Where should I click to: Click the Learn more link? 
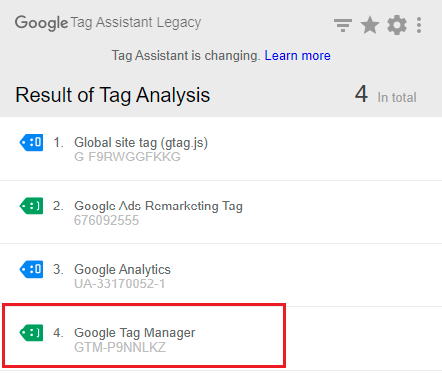pos(297,55)
